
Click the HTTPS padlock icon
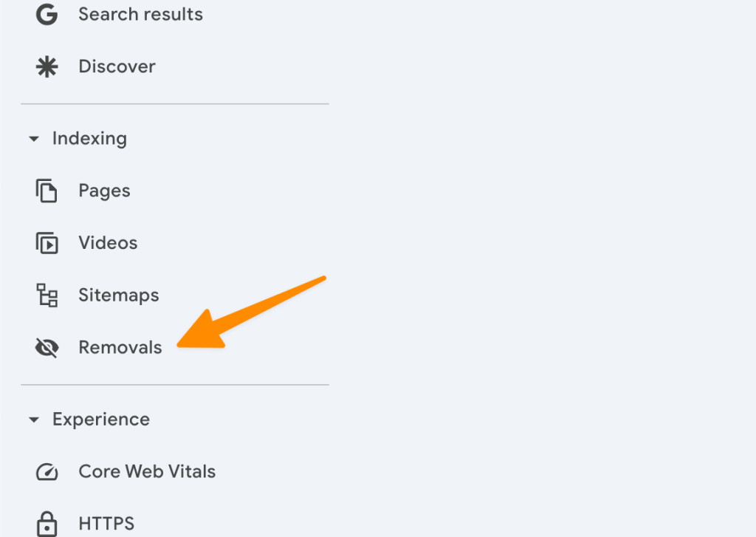pos(47,523)
